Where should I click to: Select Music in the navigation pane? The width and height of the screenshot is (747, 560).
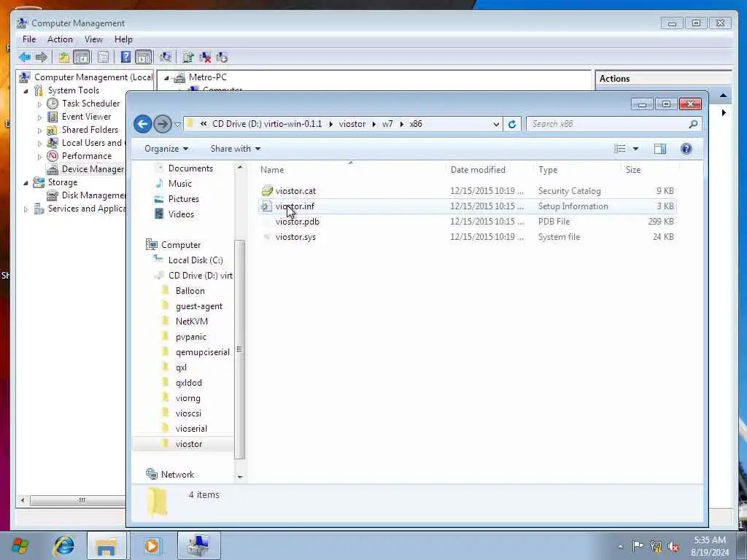pos(179,184)
